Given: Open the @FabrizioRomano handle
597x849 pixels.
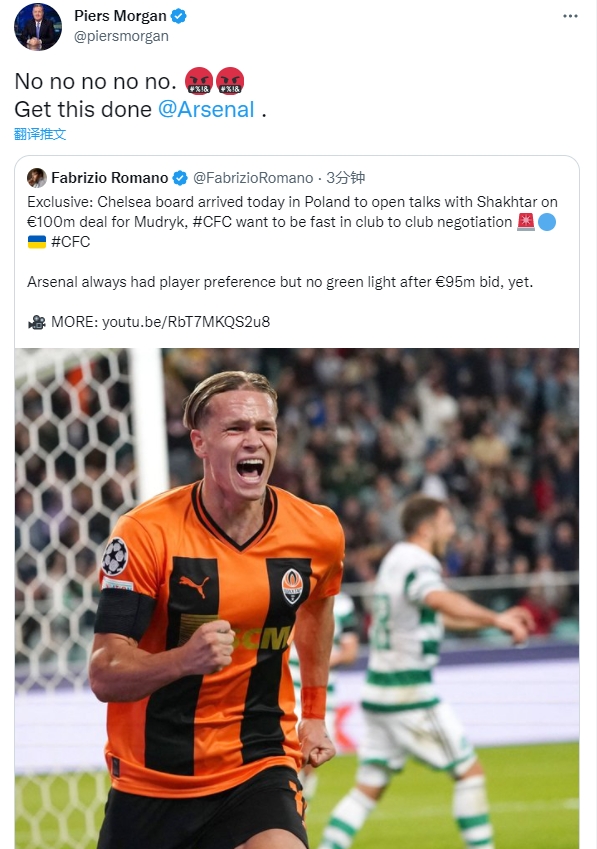Looking at the screenshot, I should pyautogui.click(x=253, y=178).
